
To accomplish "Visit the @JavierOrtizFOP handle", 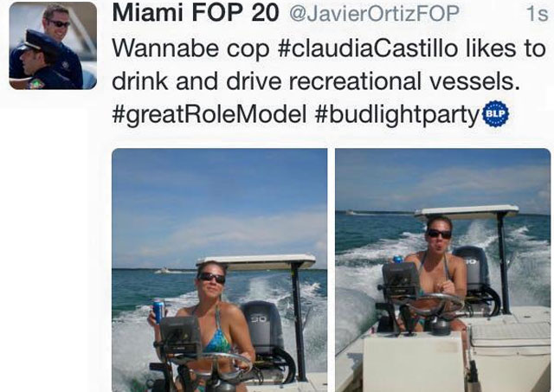I will tap(374, 14).
